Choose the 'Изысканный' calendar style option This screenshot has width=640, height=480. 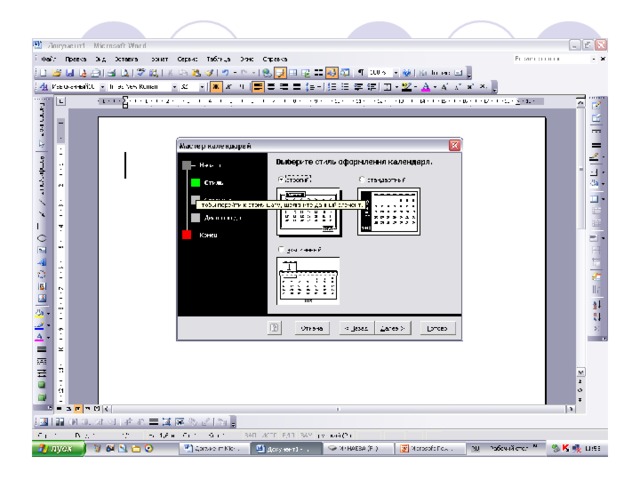click(x=281, y=249)
